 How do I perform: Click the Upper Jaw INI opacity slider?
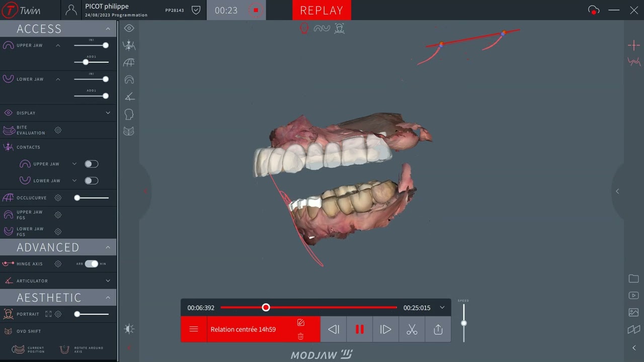point(91,45)
